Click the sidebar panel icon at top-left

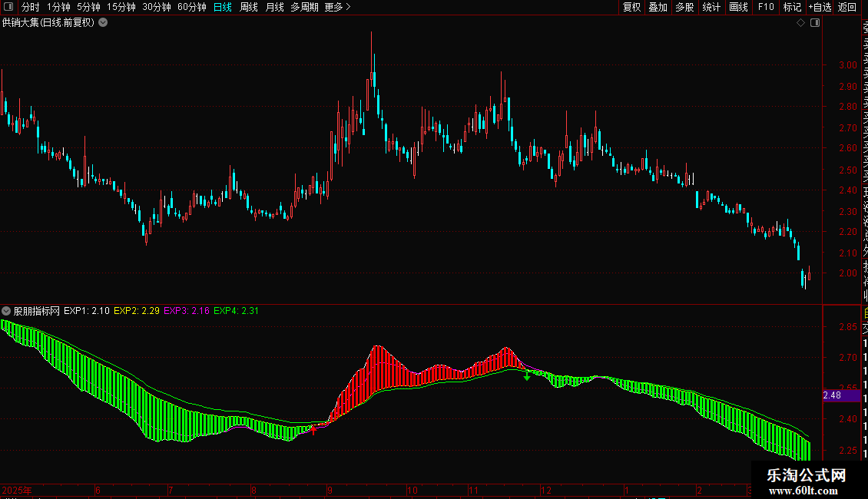8,7
